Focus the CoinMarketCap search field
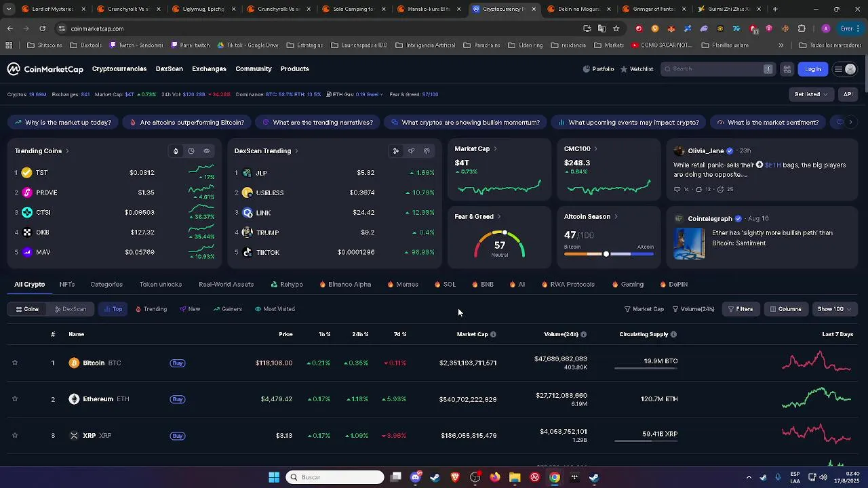 click(x=717, y=69)
